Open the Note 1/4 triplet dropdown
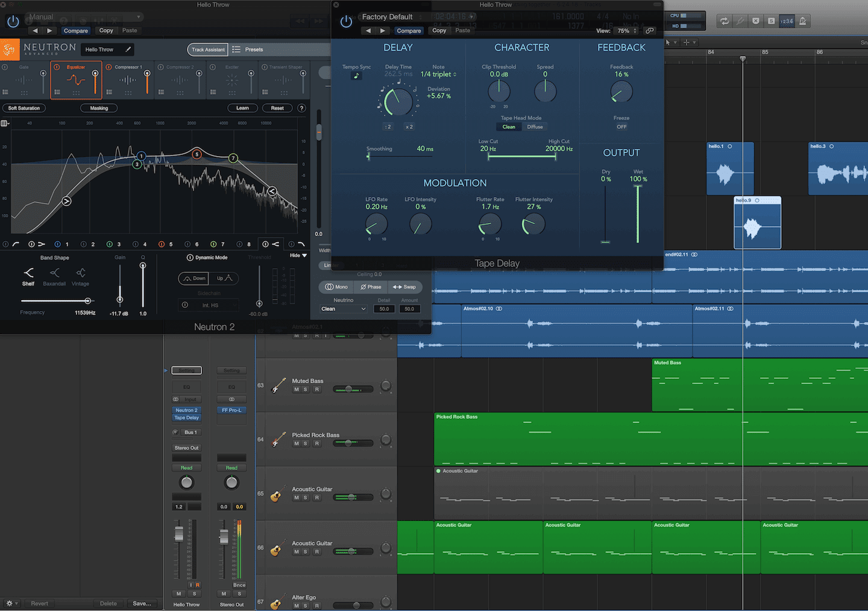 point(438,74)
